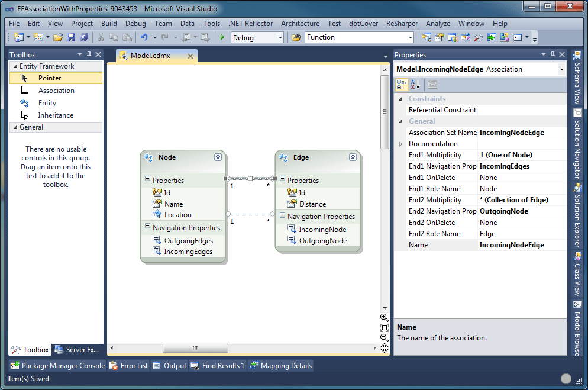Click the Find in Files icon beside Function box

(296, 37)
